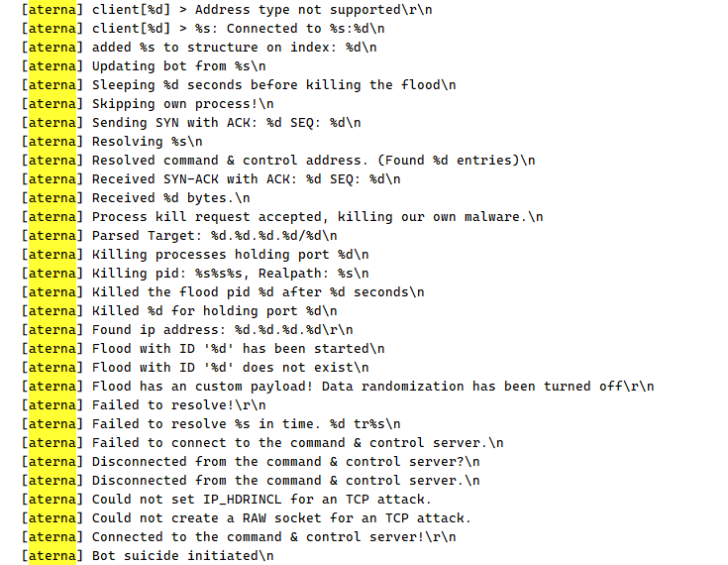Click "Failed to connect to the command" line

[x=297, y=443]
